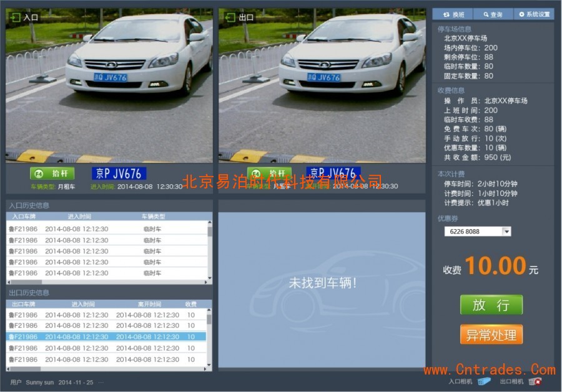Click the 进入时间 header in exit history
This screenshot has height=392, width=562.
tap(83, 304)
